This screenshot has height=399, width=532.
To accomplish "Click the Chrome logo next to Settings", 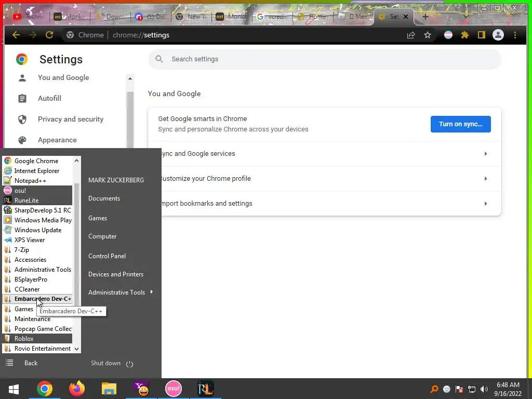I will click(x=22, y=59).
